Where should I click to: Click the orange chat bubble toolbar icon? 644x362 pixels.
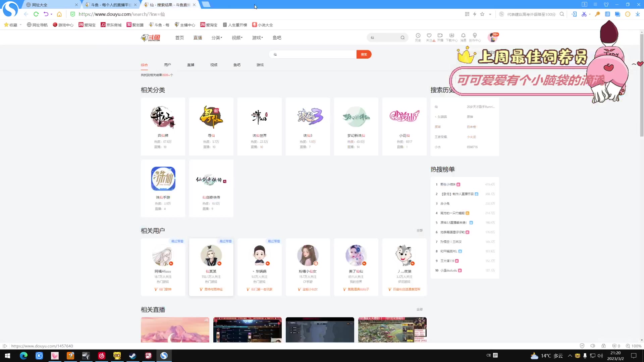pos(628,14)
